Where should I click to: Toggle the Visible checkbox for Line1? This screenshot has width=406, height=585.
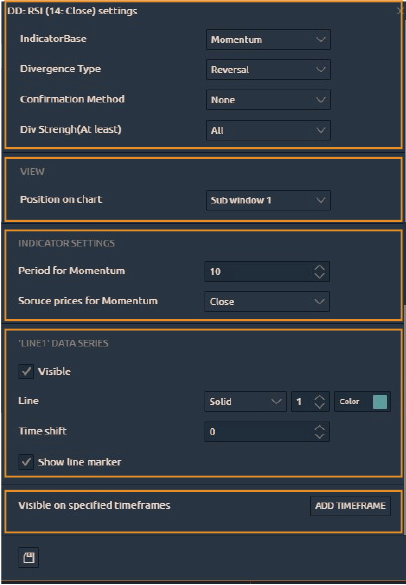tap(26, 372)
